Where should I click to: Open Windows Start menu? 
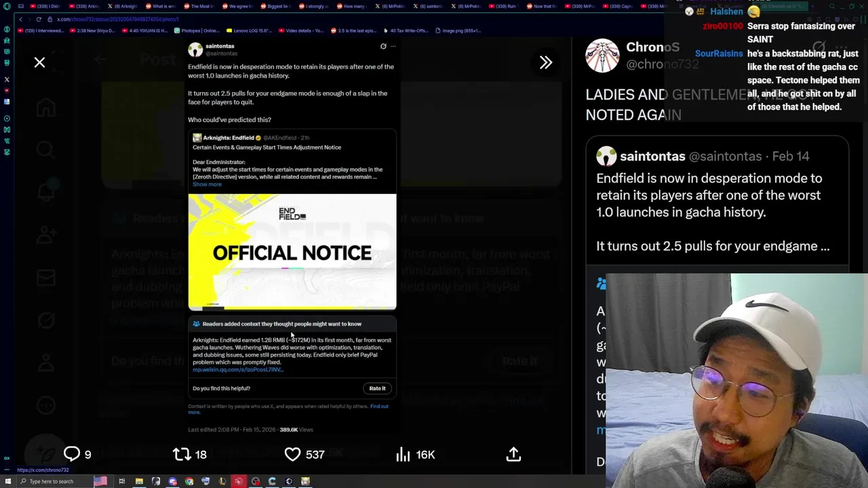pyautogui.click(x=8, y=481)
